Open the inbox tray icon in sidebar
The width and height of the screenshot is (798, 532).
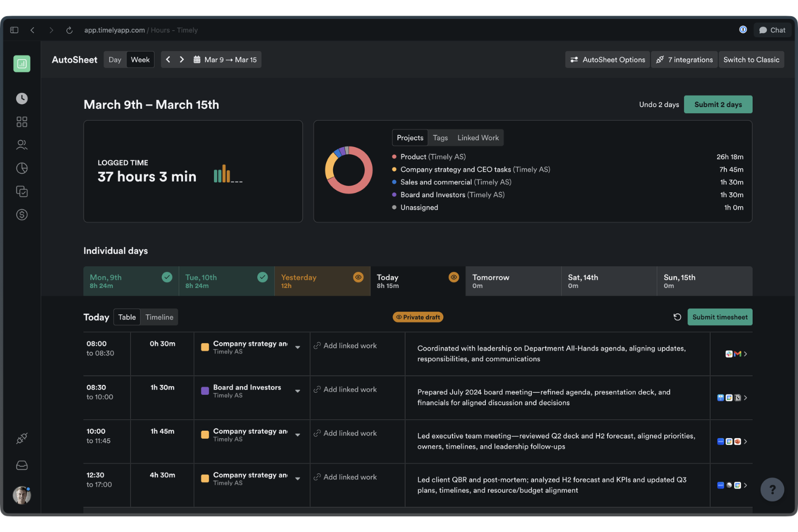click(x=22, y=465)
